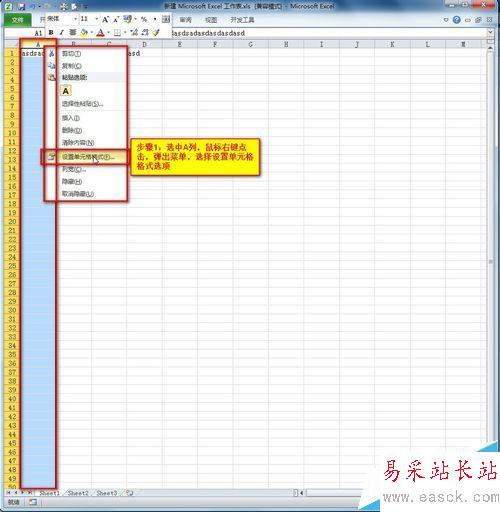Viewport: 500px width, 512px height.
Task: Open the Customize Quick Access Toolbar dropdown
Action: tap(86, 6)
